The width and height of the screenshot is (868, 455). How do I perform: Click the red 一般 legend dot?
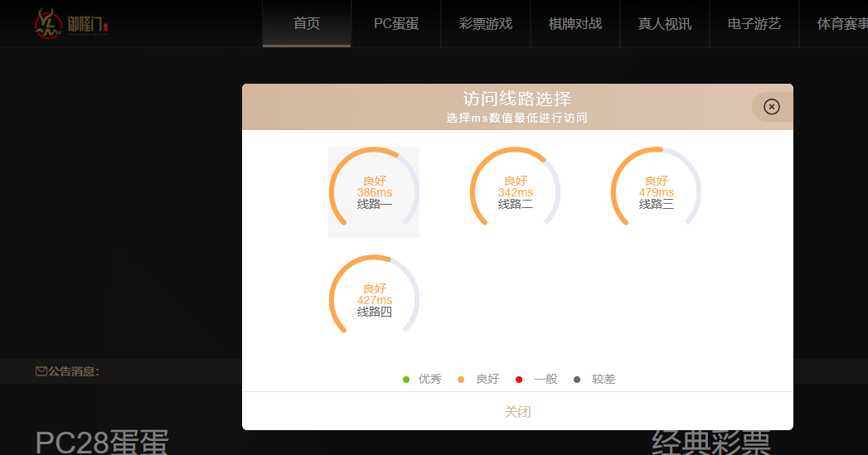point(519,380)
